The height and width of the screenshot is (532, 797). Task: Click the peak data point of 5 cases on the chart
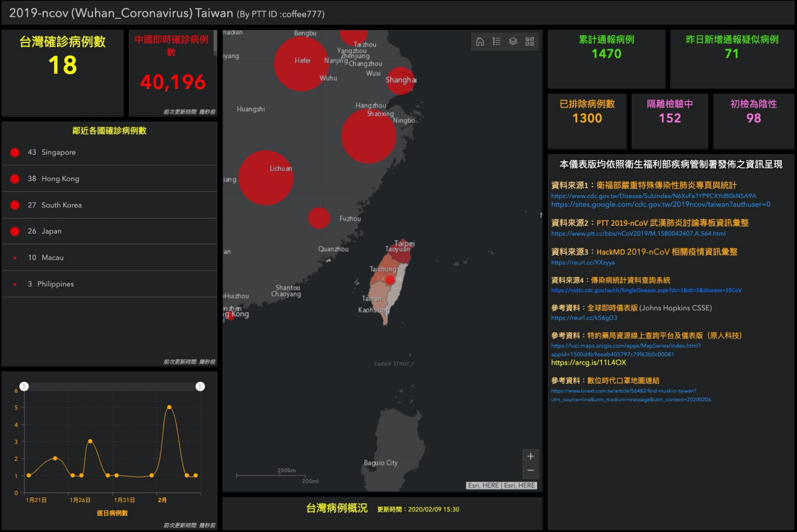[168, 408]
